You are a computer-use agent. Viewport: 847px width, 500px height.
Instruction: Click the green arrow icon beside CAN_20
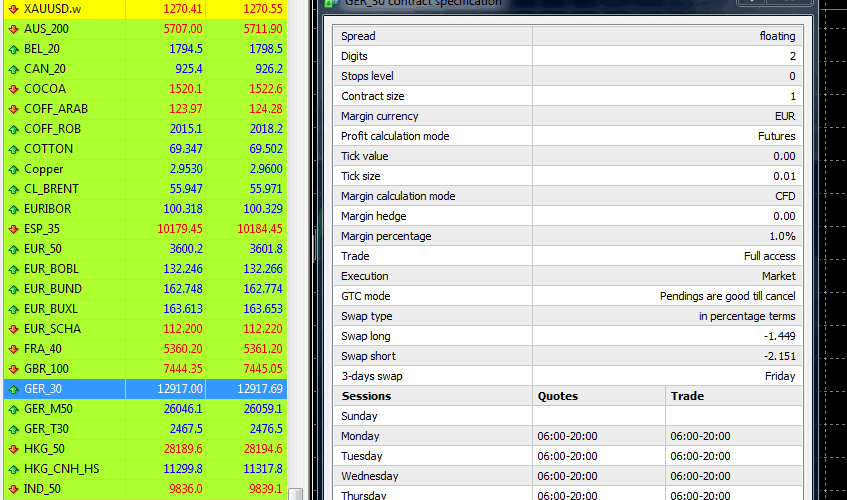point(14,69)
